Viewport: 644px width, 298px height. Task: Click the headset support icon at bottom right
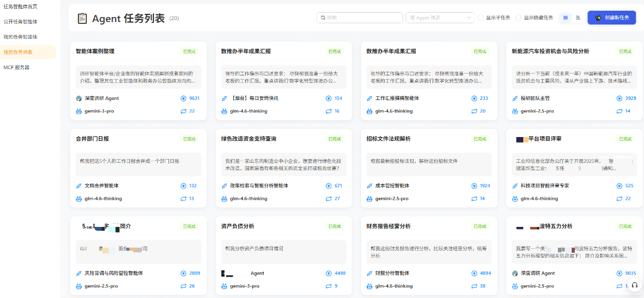[634, 285]
